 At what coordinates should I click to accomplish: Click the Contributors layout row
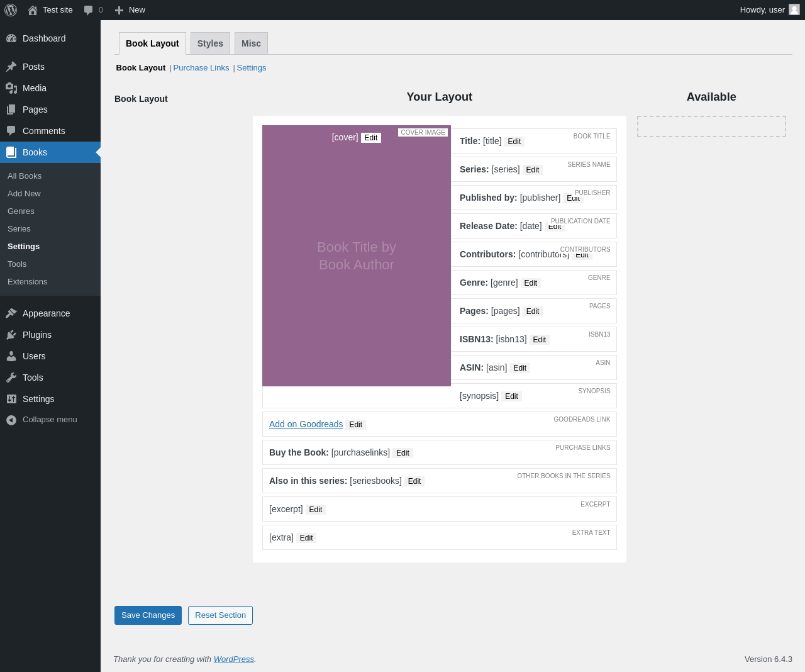[533, 254]
